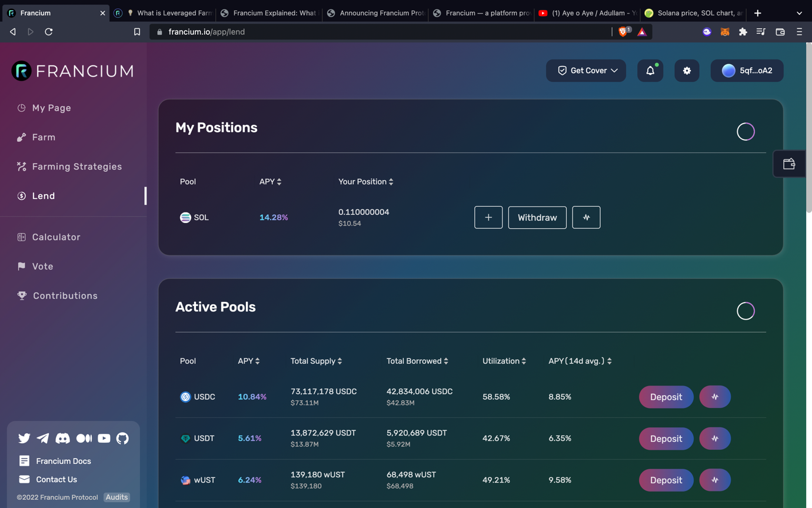Image resolution: width=812 pixels, height=508 pixels.
Task: Open the Brave wallet toolbar icon
Action: (780, 32)
